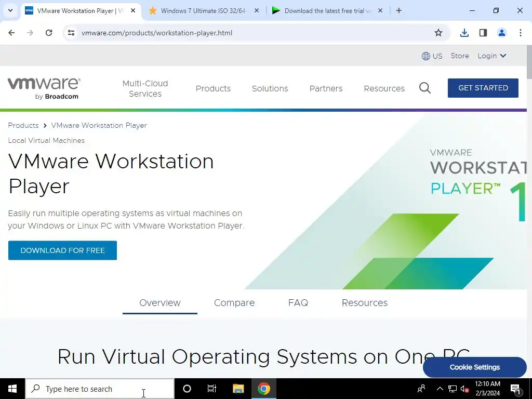Open the clock showing 12:10 AM
Image resolution: width=532 pixels, height=399 pixels.
pos(487,389)
